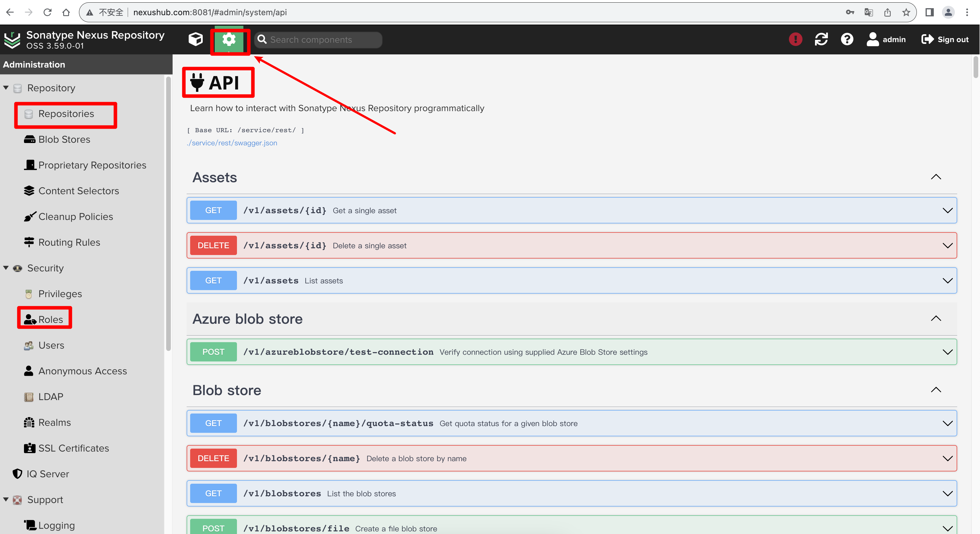Share this page via the share icon
The height and width of the screenshot is (534, 980).
pyautogui.click(x=888, y=12)
